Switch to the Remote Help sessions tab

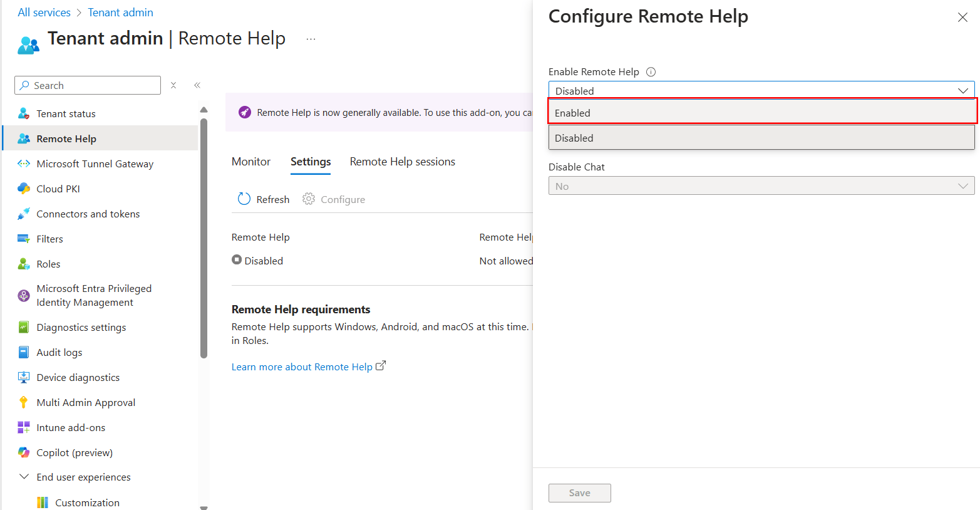(403, 162)
